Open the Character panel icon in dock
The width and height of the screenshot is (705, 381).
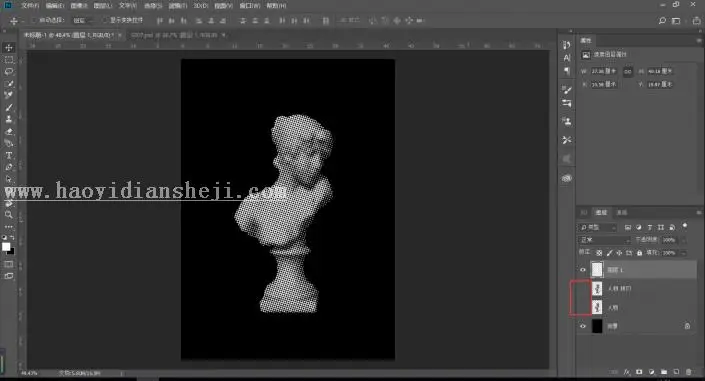click(x=567, y=58)
